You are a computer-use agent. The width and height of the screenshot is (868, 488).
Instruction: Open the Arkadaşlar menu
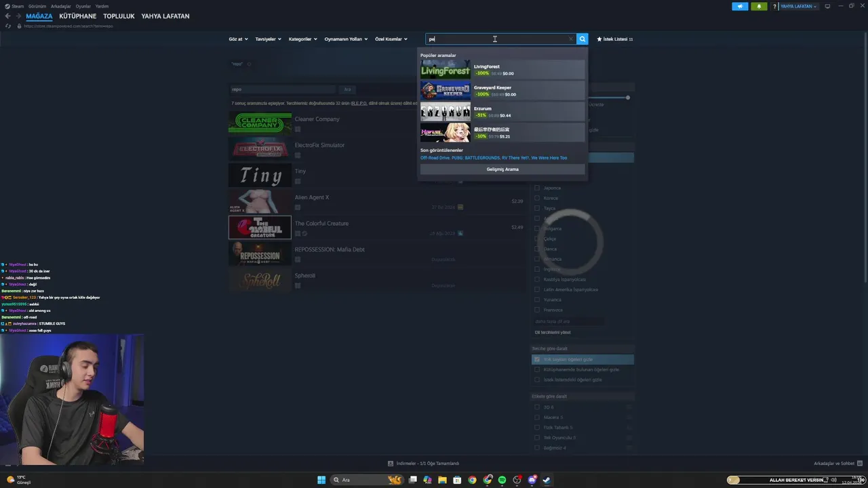click(x=61, y=6)
